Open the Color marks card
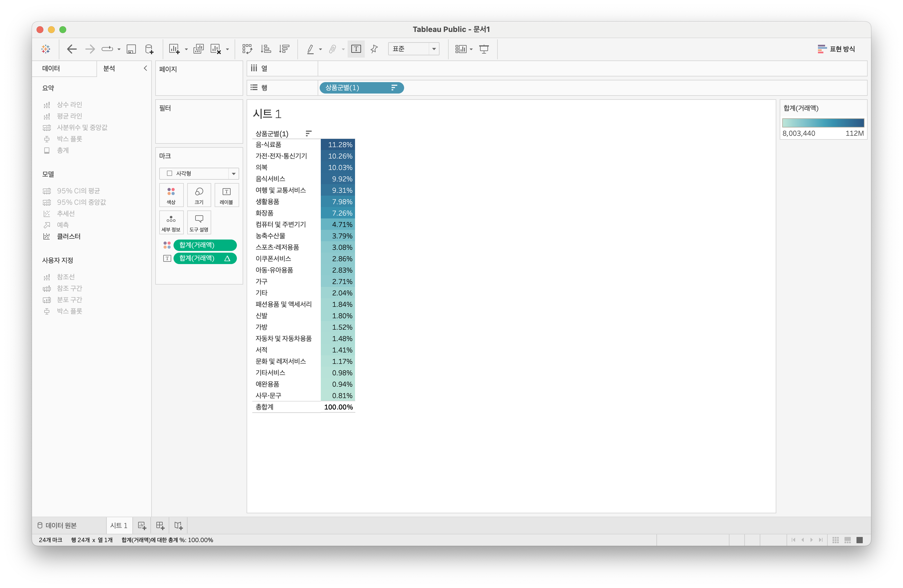Image resolution: width=903 pixels, height=588 pixels. coord(171,195)
